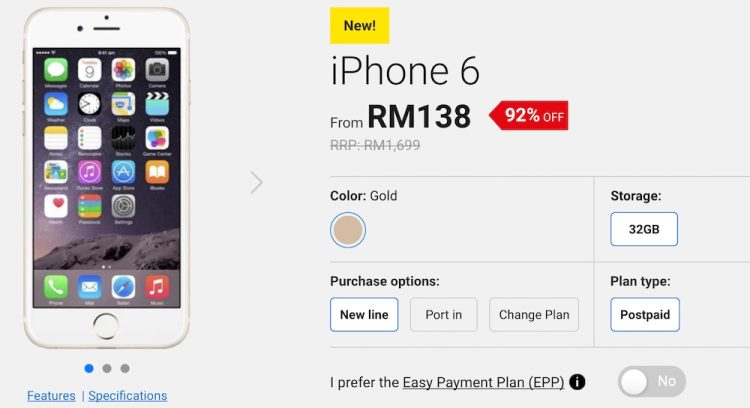The height and width of the screenshot is (408, 750).
Task: Show the next product image with arrow
Action: coord(256,182)
